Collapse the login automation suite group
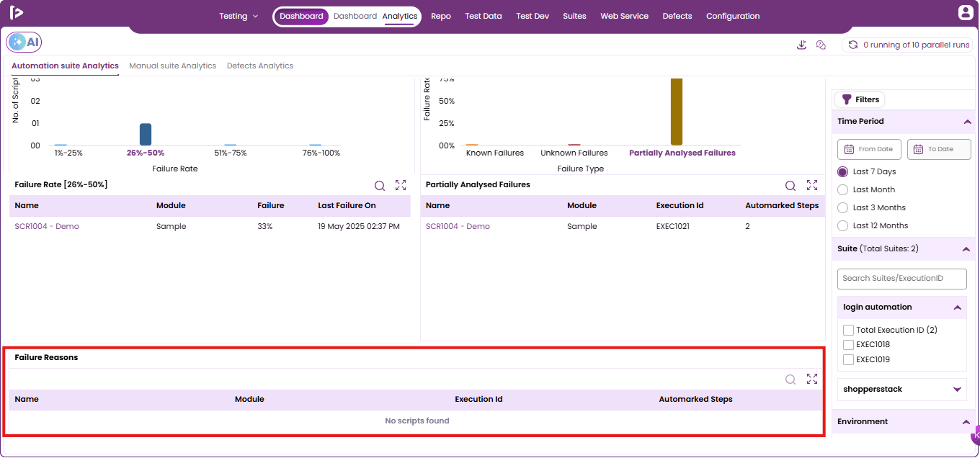 957,307
